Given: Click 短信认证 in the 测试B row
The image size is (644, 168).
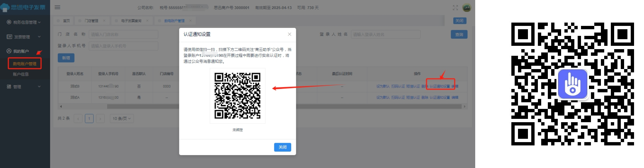Looking at the screenshot, I should pos(413,86).
